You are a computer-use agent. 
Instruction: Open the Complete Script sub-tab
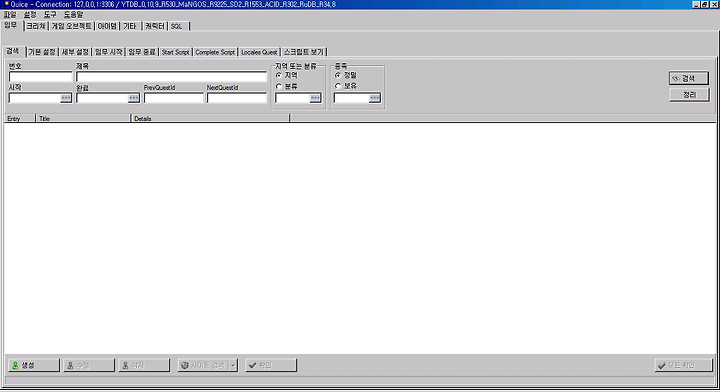point(215,52)
